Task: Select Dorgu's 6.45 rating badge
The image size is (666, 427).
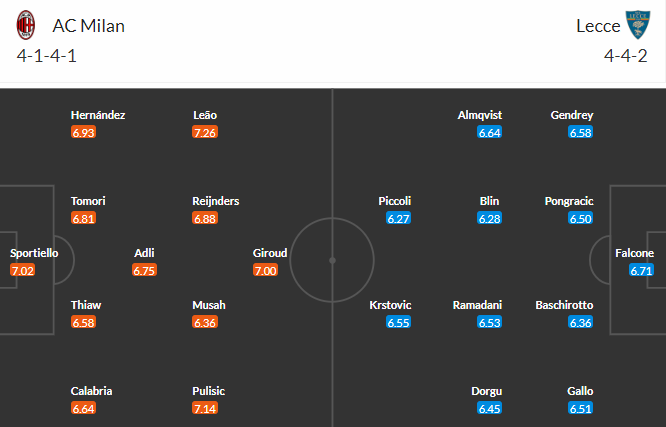Action: point(489,408)
